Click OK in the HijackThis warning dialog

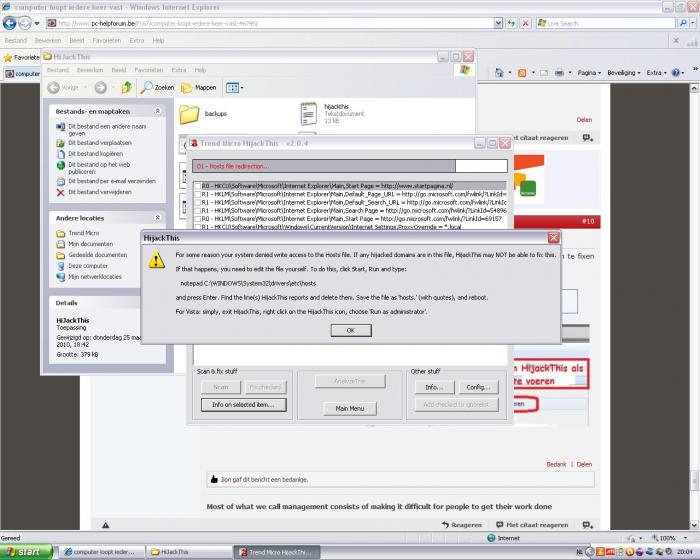tap(351, 330)
